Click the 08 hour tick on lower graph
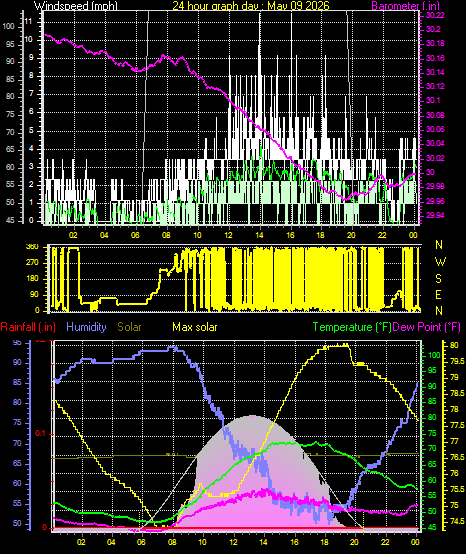Viewport: 466px width, 554px height. pos(172,542)
